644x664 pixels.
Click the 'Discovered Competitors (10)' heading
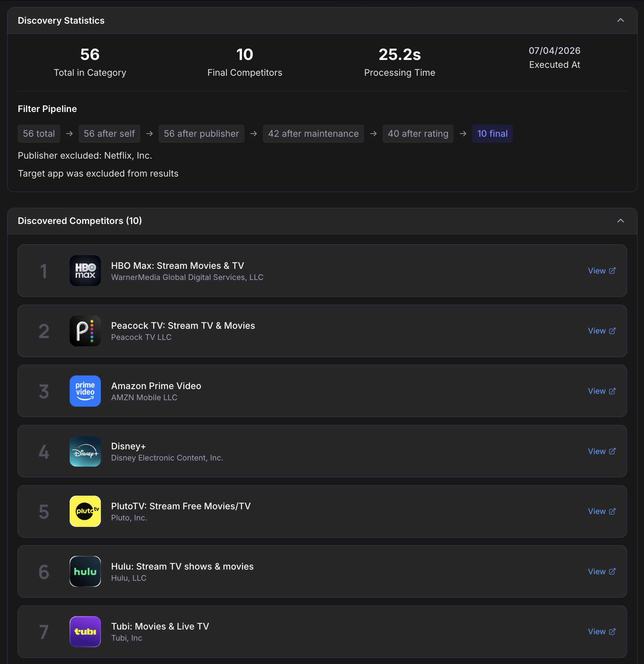coord(80,221)
